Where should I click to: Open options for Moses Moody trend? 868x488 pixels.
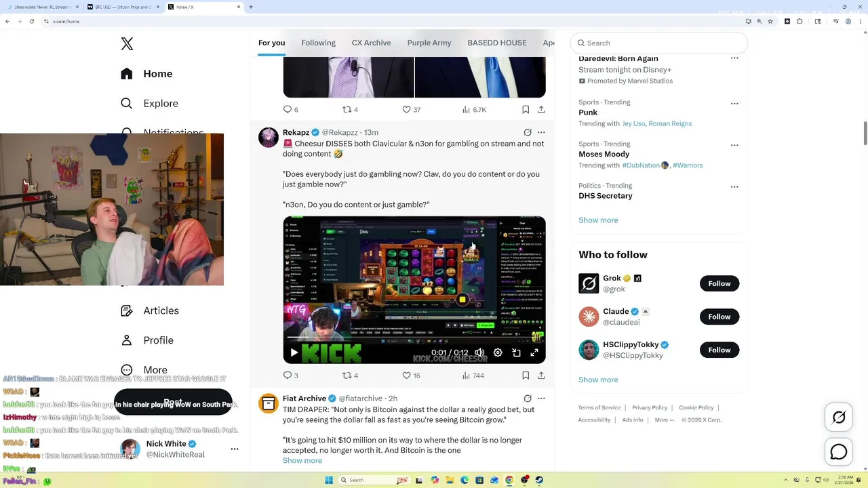734,145
